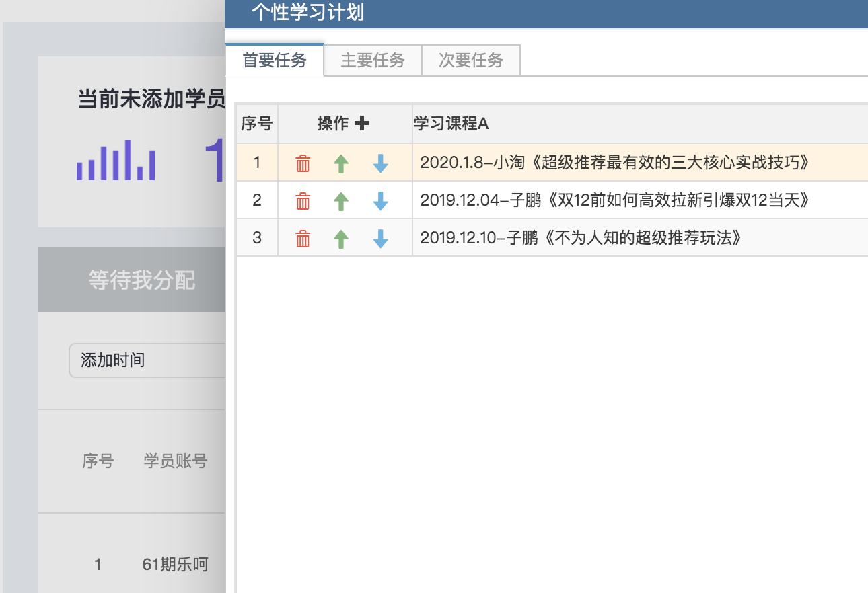Viewport: 868px width, 593px height.
Task: Click the 61期乐呵 student account
Action: pyautogui.click(x=175, y=565)
